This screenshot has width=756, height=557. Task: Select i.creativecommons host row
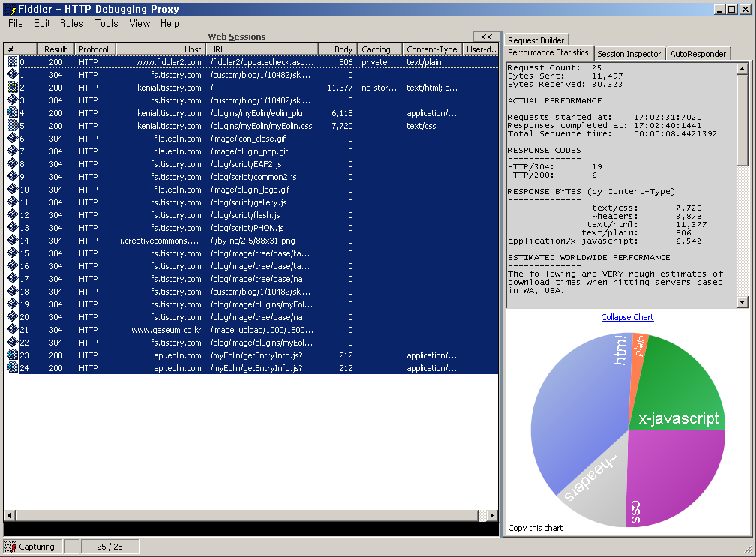point(159,241)
